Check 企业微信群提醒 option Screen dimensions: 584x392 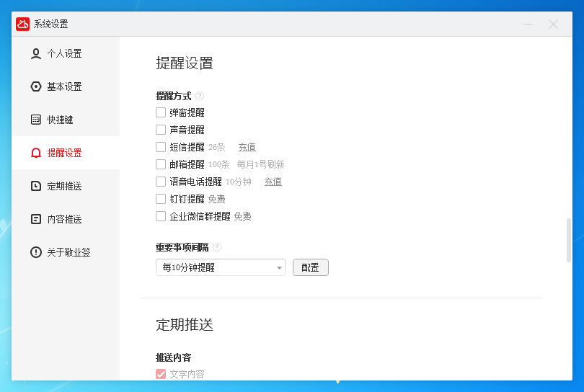(x=161, y=216)
